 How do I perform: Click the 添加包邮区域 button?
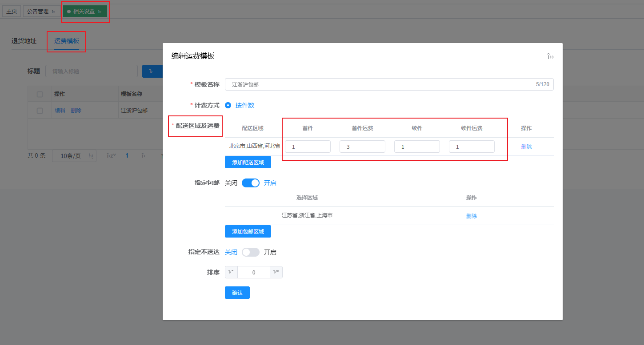click(248, 232)
